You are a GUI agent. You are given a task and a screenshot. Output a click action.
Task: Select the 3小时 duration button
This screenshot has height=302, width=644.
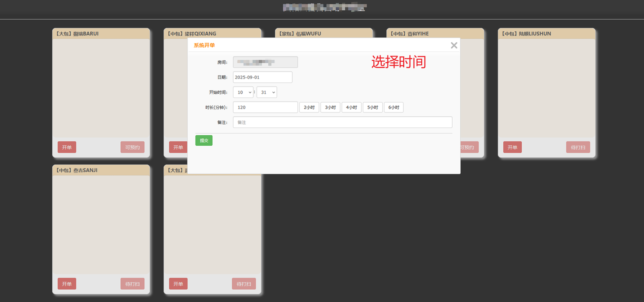[x=330, y=107]
